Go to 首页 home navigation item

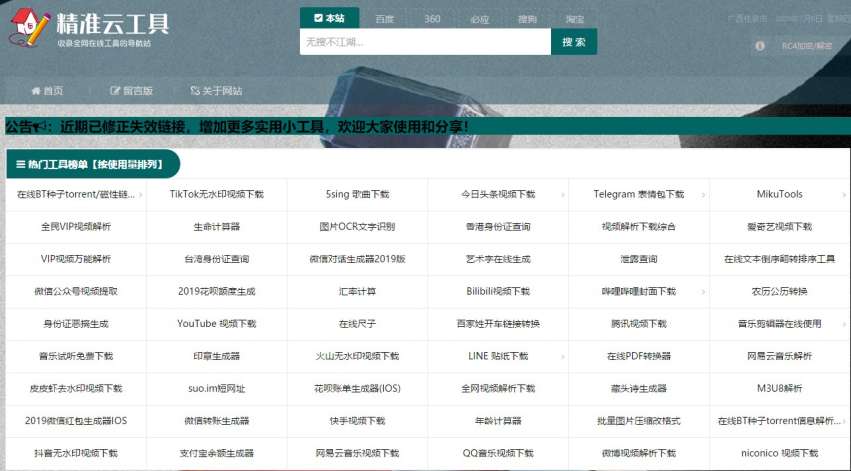click(x=47, y=91)
